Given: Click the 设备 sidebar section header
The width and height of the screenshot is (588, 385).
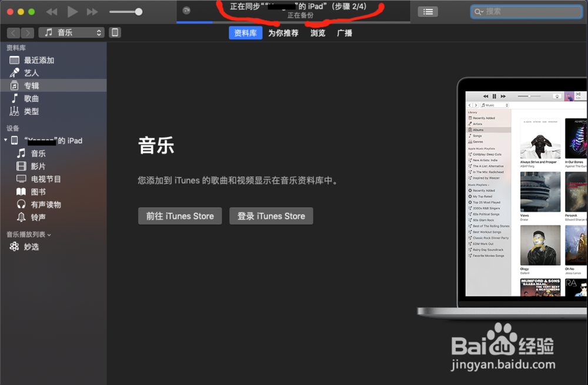Looking at the screenshot, I should tap(13, 128).
